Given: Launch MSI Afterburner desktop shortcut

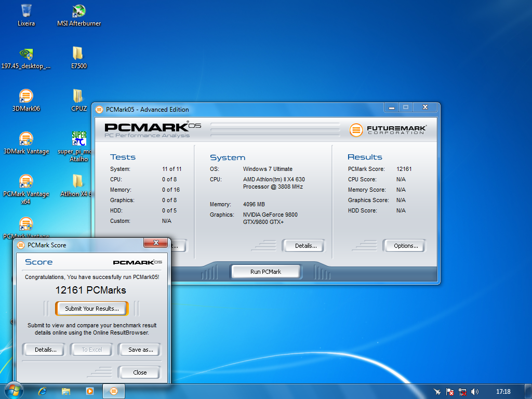Looking at the screenshot, I should 79,15.
